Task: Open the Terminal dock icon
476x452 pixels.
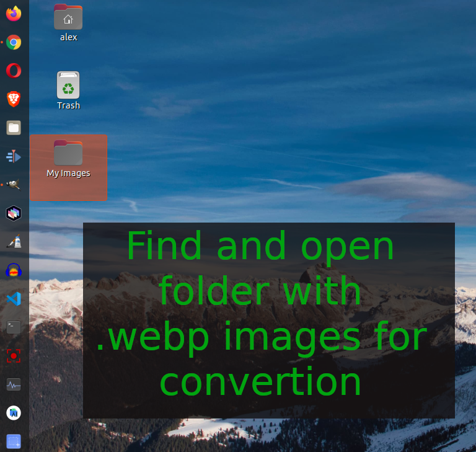Action: point(14,327)
